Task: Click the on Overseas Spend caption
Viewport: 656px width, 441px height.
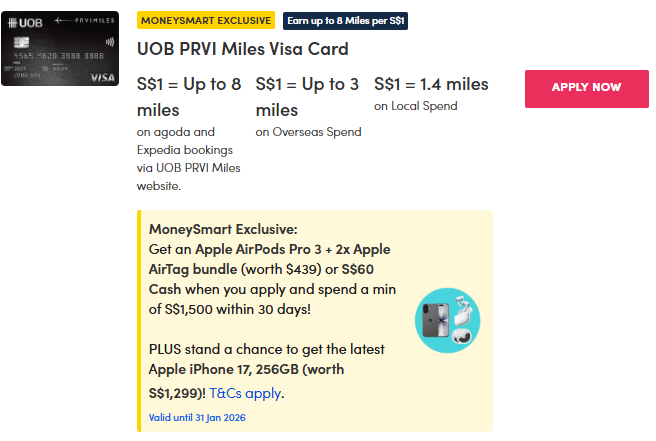Action: [308, 131]
